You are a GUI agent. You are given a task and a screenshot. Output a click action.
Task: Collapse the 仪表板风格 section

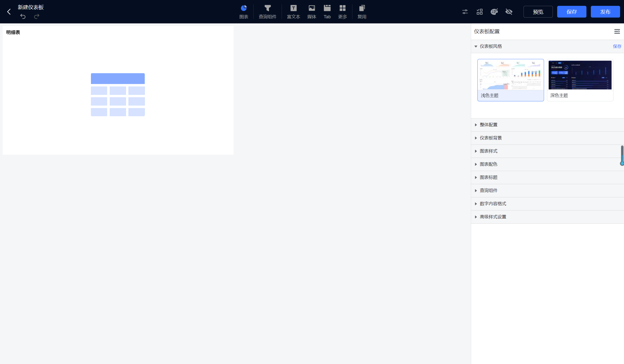pos(490,46)
